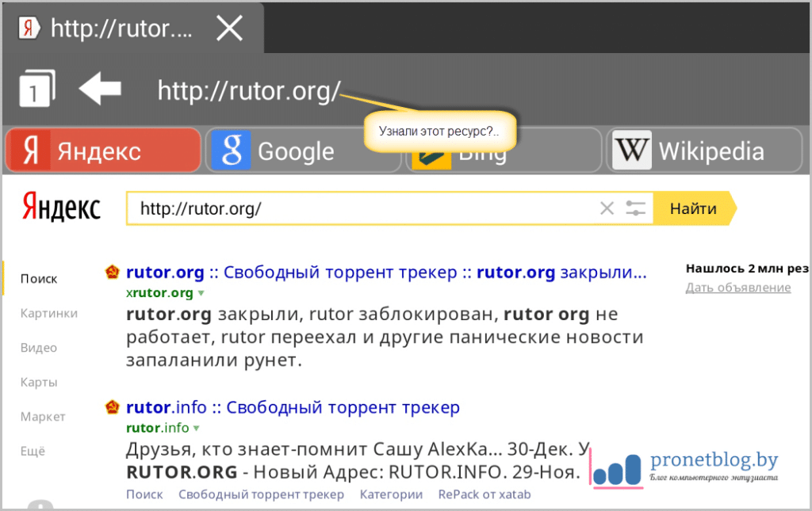Screen dimensions: 812x511
Task: Select the Нашлось 2 млн results count
Action: tap(747, 269)
